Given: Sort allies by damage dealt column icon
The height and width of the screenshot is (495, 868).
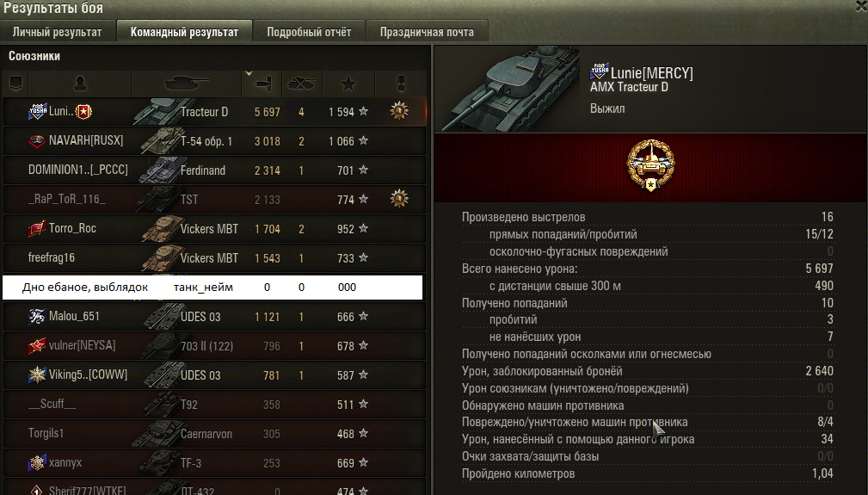Looking at the screenshot, I should point(263,84).
